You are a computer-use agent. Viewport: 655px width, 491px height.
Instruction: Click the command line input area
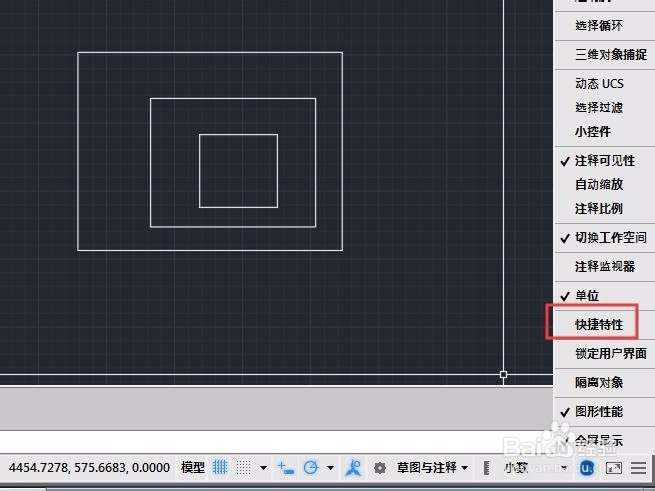276,442
